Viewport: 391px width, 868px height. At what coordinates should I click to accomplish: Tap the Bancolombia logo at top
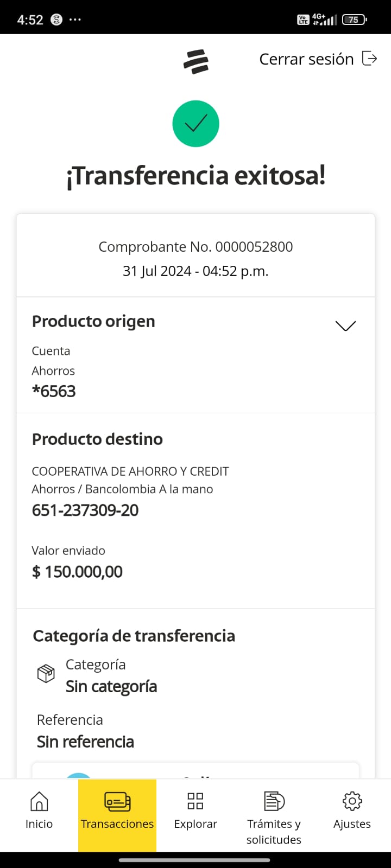[195, 61]
